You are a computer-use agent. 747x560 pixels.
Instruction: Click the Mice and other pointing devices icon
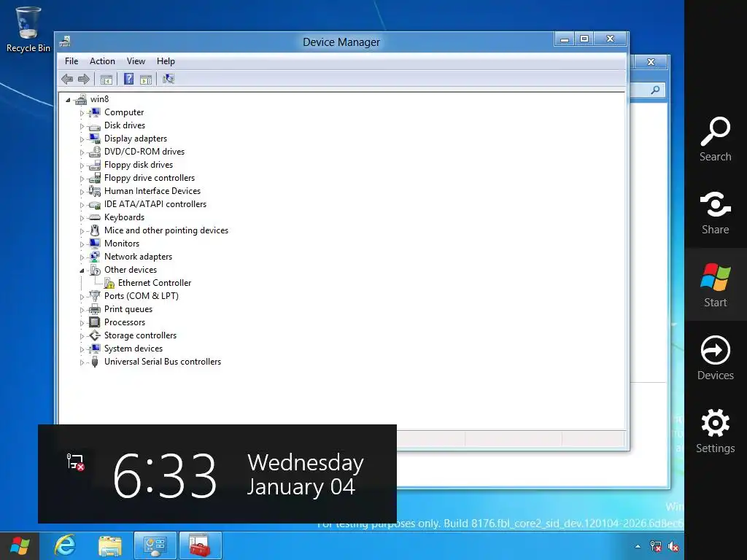click(95, 230)
